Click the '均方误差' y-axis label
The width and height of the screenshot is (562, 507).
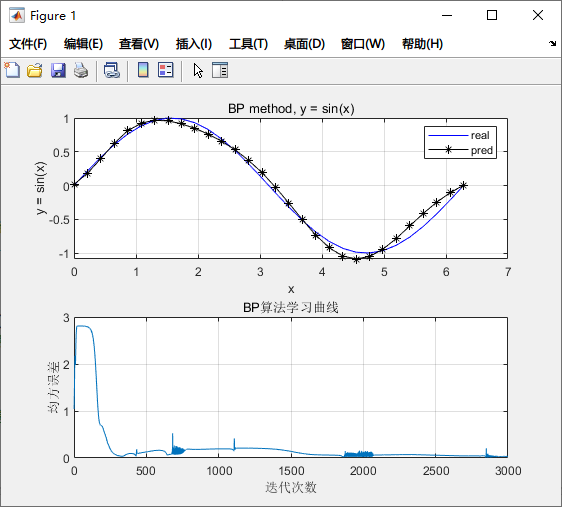pyautogui.click(x=53, y=387)
